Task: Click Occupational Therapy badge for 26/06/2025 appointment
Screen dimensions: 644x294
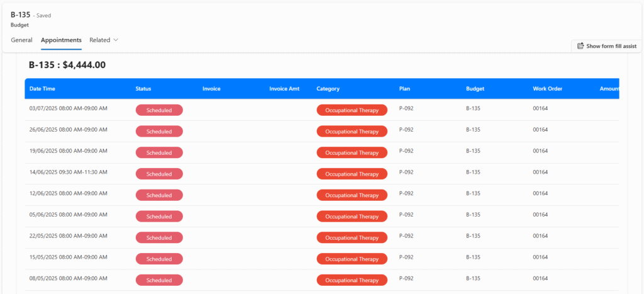Action: 352,132
